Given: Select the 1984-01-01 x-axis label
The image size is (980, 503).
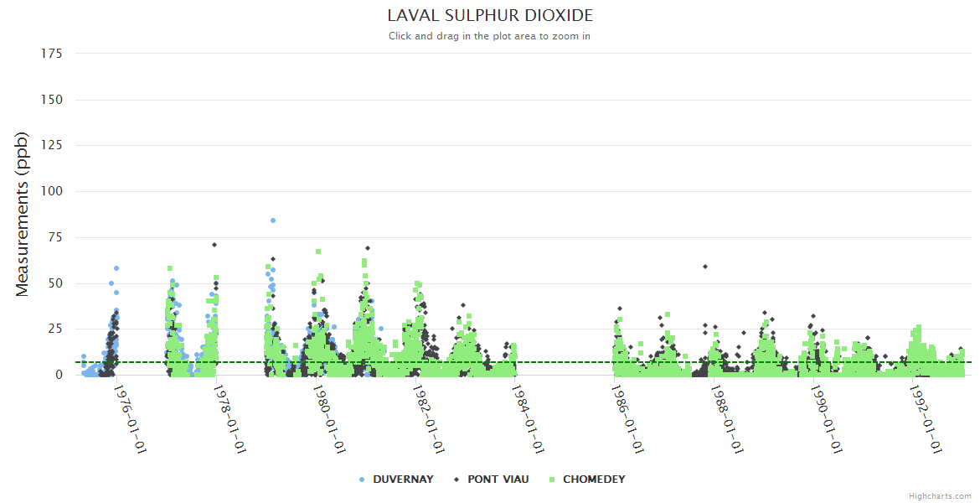Looking at the screenshot, I should 528,419.
